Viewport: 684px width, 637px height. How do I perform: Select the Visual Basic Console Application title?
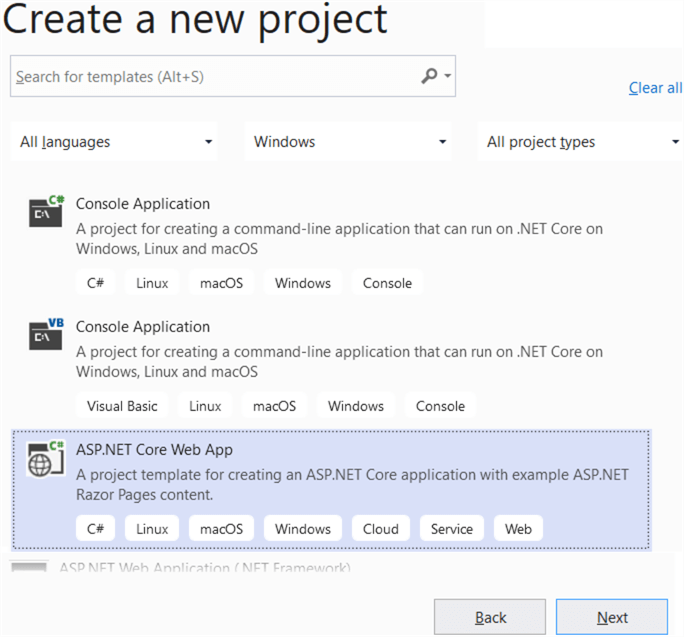[x=143, y=327]
